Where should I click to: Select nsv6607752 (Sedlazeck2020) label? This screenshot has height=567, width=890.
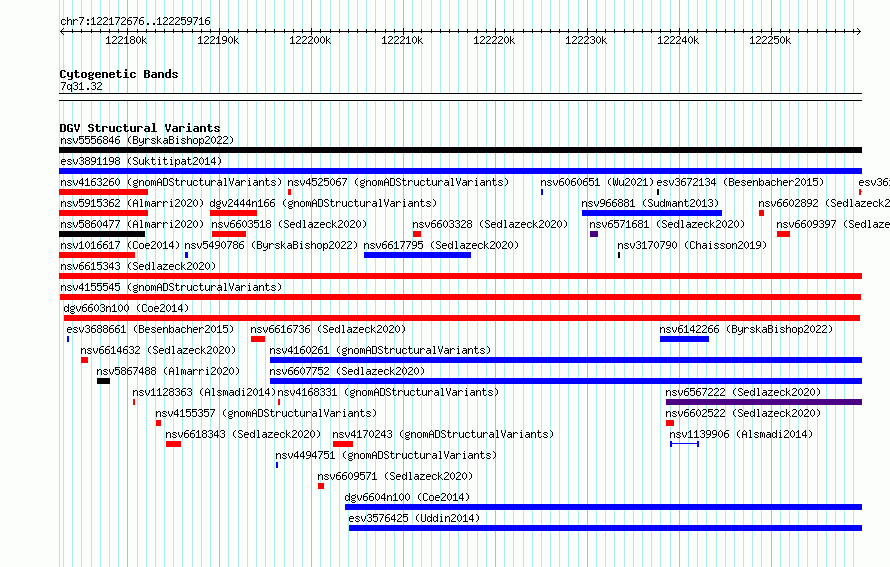click(347, 371)
